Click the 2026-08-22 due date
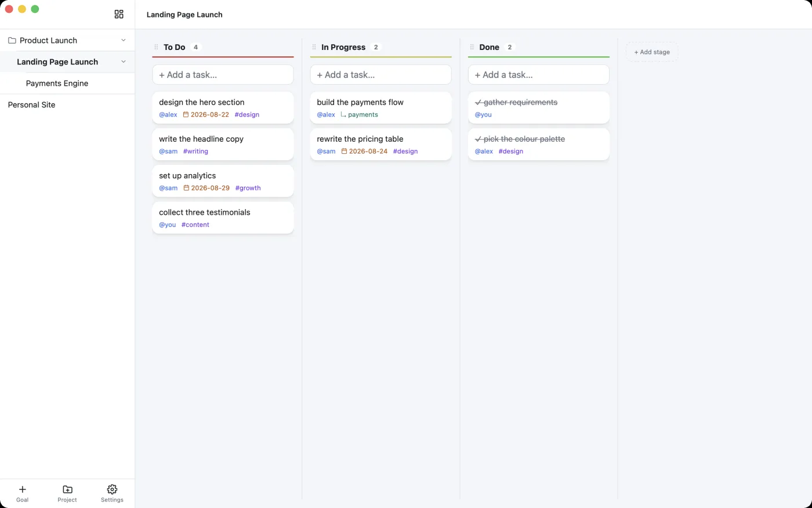Viewport: 812px width, 508px height. click(x=210, y=114)
